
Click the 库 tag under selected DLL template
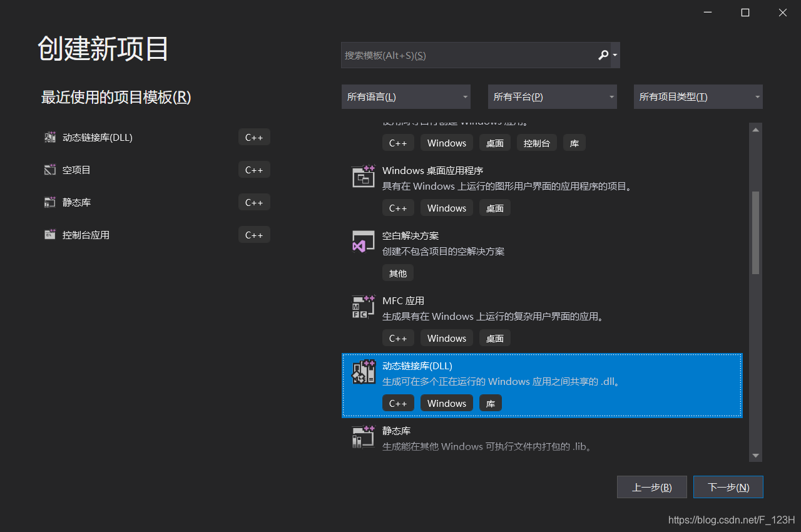pos(491,403)
